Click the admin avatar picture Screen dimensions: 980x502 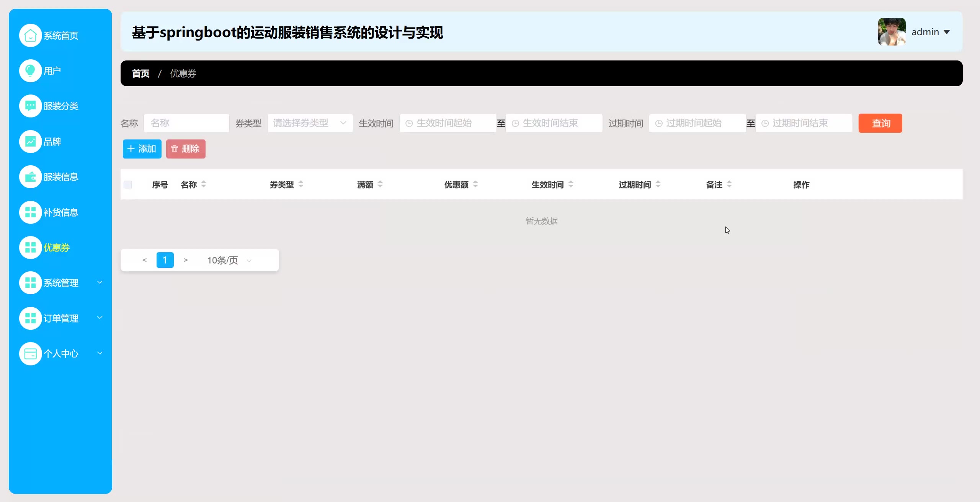892,32
